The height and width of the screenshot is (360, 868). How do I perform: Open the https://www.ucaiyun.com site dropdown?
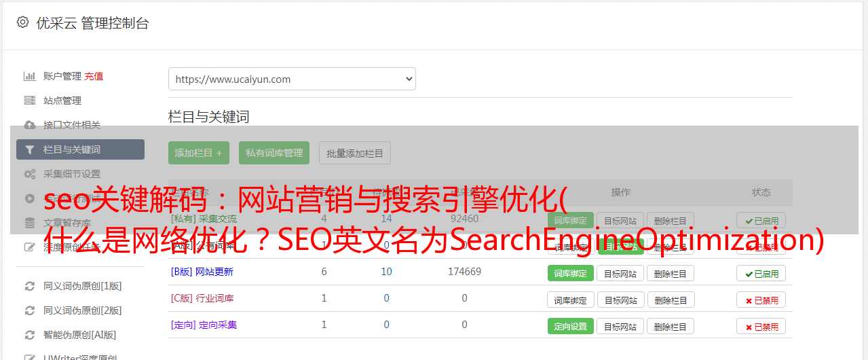point(292,79)
